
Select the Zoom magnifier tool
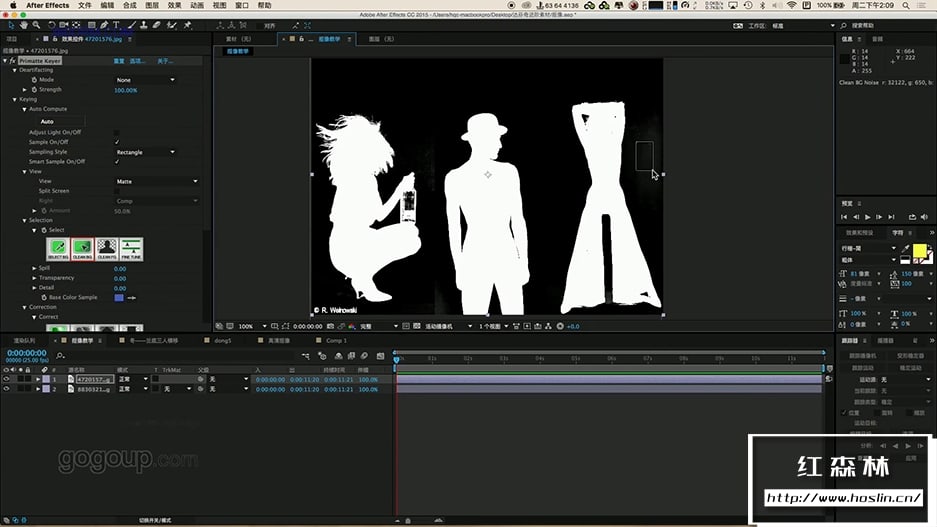[x=36, y=25]
